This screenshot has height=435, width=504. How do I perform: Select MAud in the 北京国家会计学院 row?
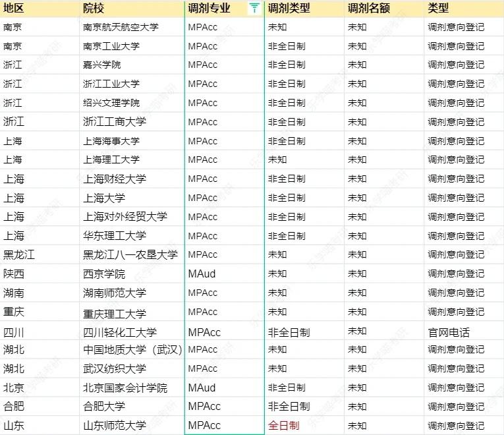pos(202,388)
